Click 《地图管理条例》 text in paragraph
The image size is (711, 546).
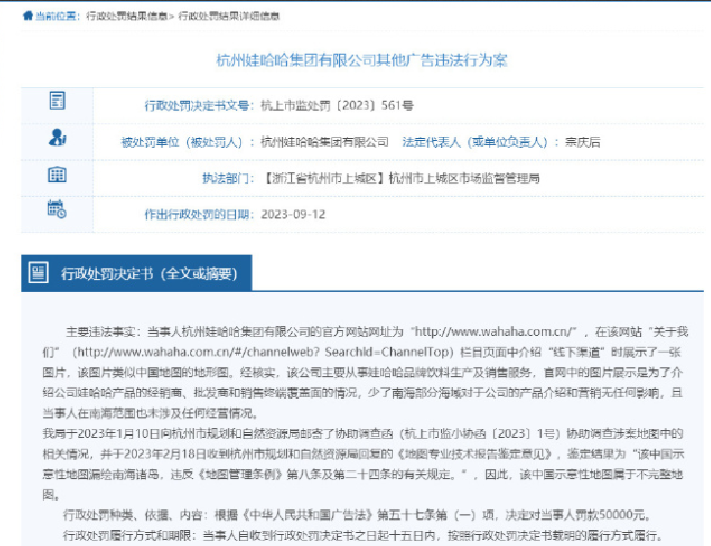[239, 475]
